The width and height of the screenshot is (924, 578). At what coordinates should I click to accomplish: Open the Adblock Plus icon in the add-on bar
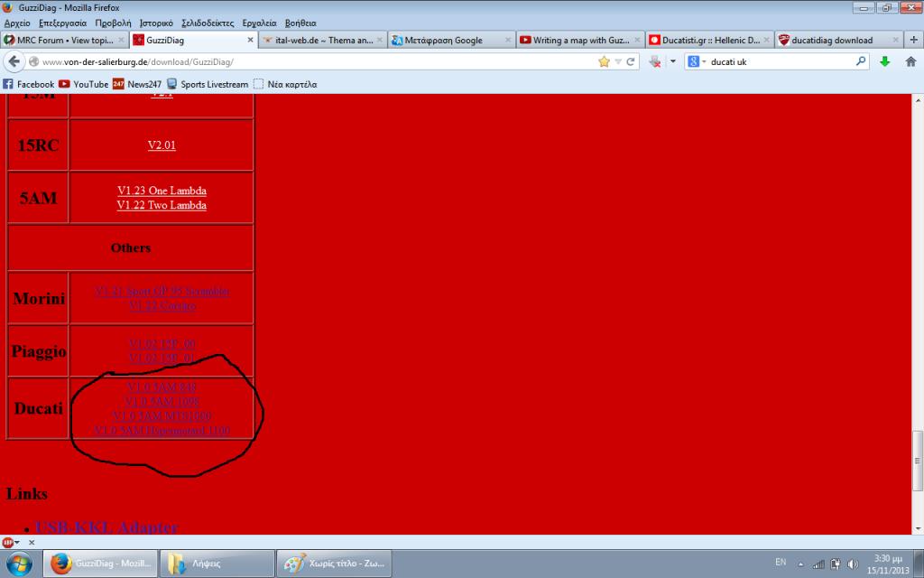coord(8,542)
